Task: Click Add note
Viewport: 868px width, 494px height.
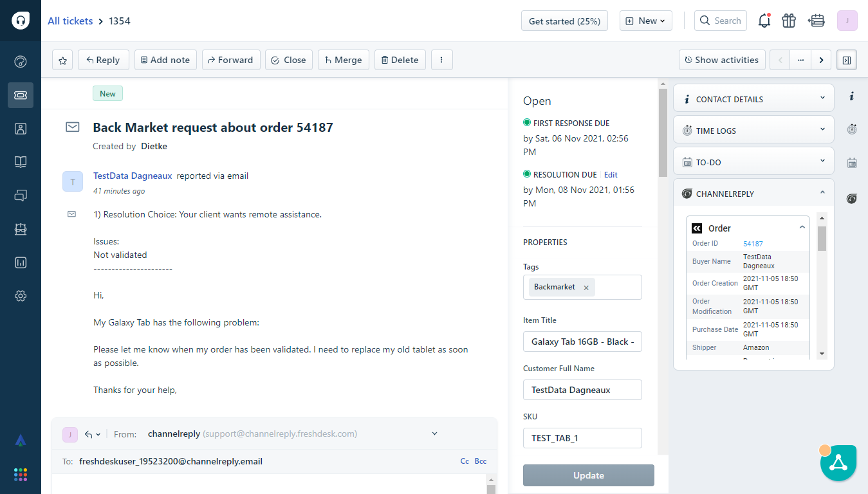Action: click(x=165, y=60)
